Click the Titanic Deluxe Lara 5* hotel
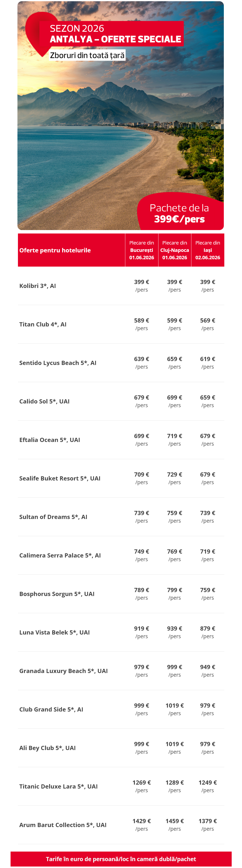242x868 pixels. [58, 786]
